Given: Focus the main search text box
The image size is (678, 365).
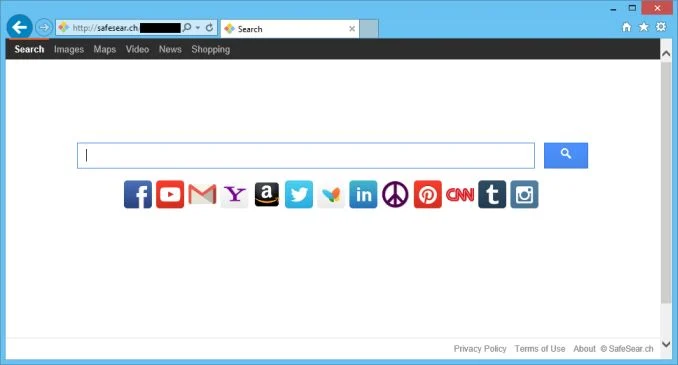Looking at the screenshot, I should 306,156.
